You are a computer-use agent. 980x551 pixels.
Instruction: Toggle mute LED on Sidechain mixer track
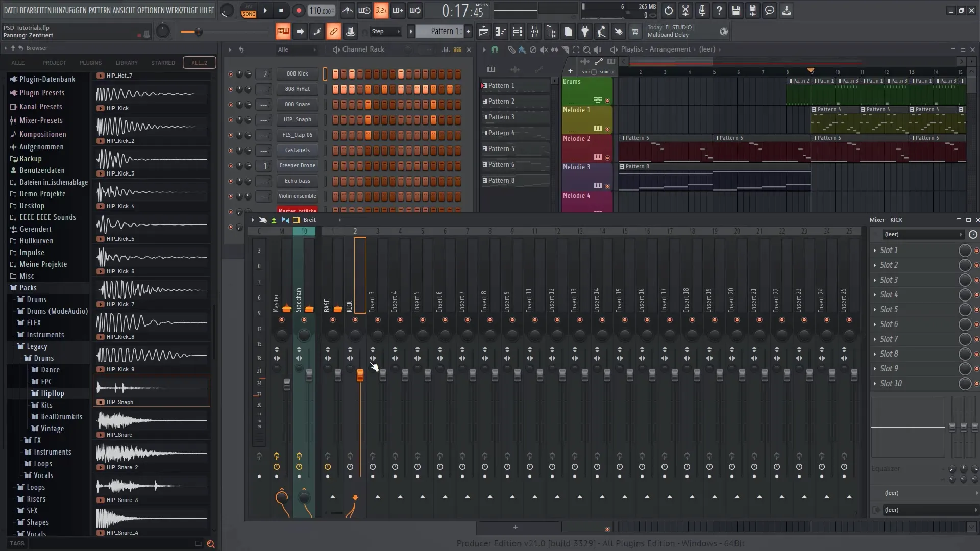(304, 320)
